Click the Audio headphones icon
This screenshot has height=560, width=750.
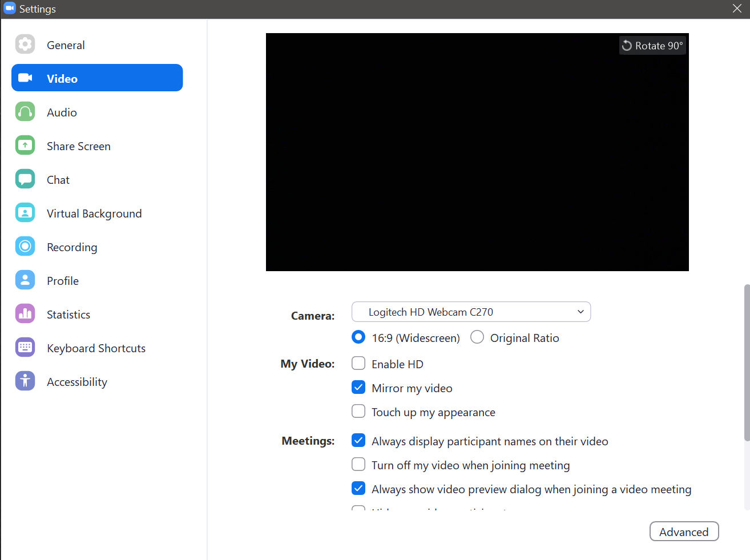tap(25, 112)
